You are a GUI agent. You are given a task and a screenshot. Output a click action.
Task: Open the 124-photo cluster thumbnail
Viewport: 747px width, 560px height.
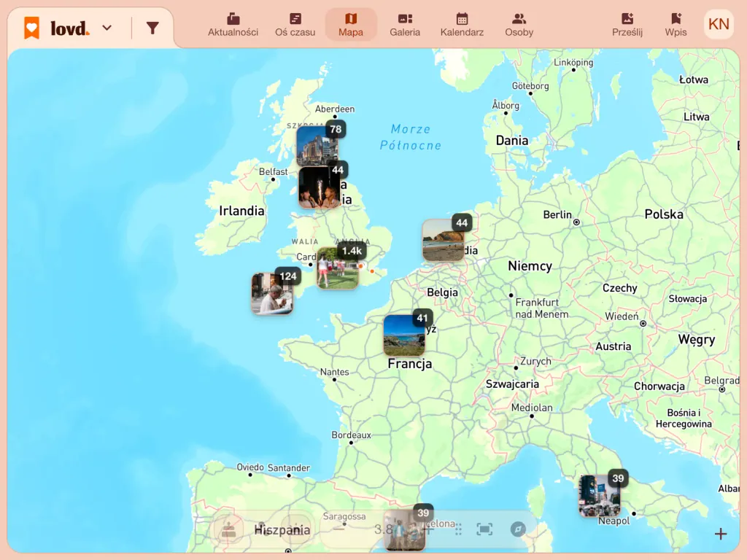(x=273, y=293)
